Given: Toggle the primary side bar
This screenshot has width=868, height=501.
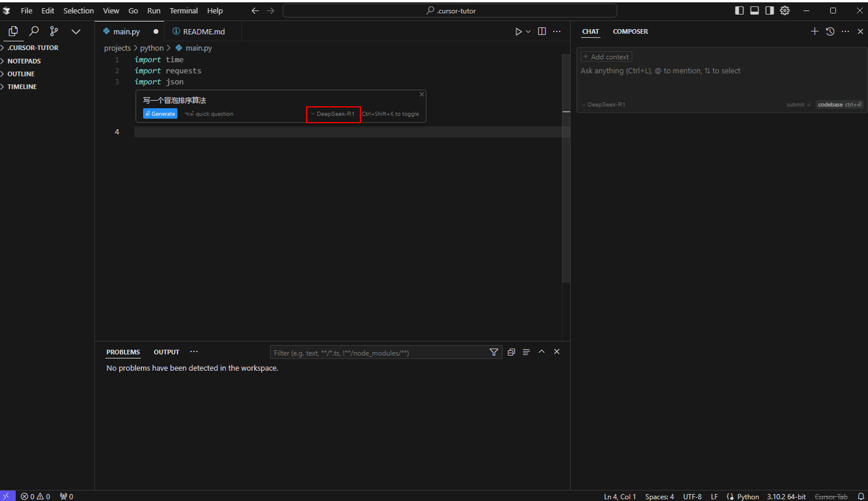Looking at the screenshot, I should pos(739,11).
